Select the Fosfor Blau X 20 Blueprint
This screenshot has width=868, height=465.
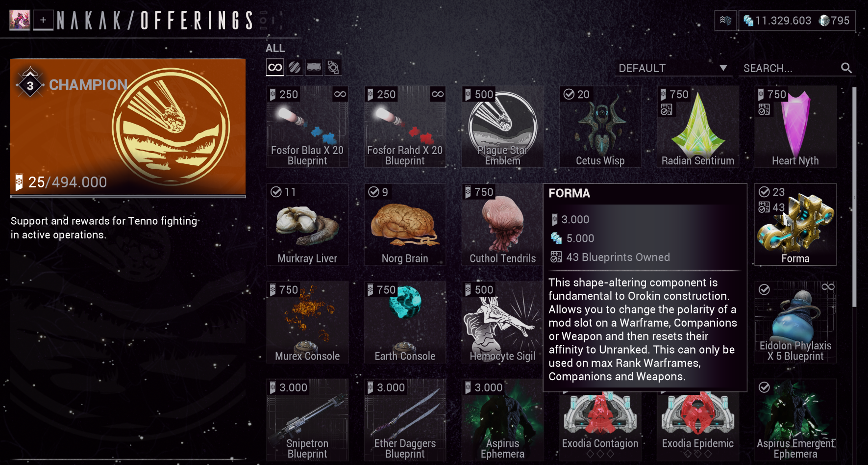tap(307, 127)
